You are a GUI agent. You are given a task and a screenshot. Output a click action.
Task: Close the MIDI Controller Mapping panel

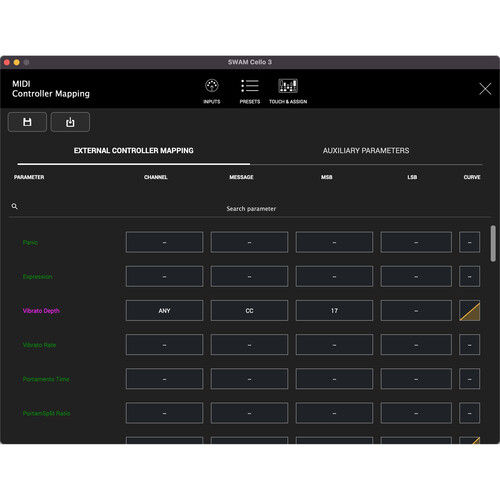coord(485,89)
